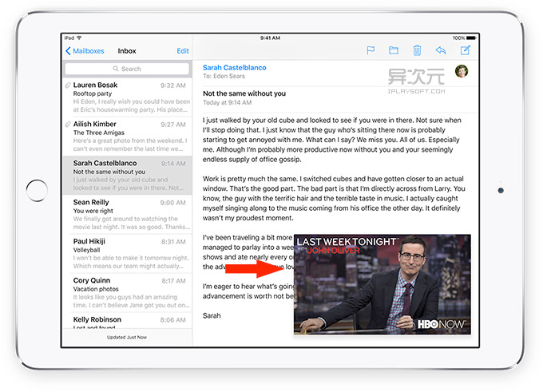This screenshot has width=543, height=392.
Task: Tap the battery indicator in status bar
Action: 467,38
